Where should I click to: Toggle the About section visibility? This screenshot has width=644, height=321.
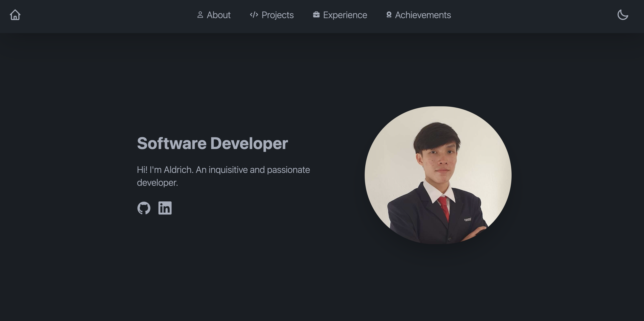click(214, 15)
